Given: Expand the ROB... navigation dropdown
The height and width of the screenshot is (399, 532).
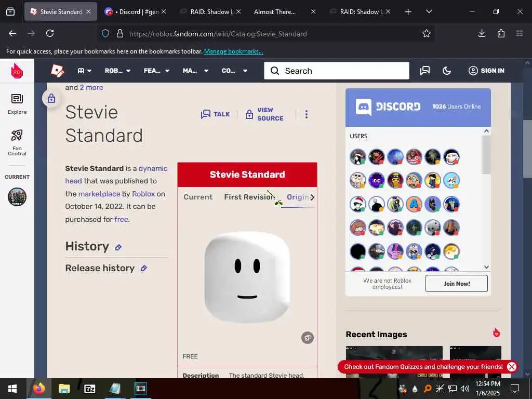Looking at the screenshot, I should click(x=117, y=71).
